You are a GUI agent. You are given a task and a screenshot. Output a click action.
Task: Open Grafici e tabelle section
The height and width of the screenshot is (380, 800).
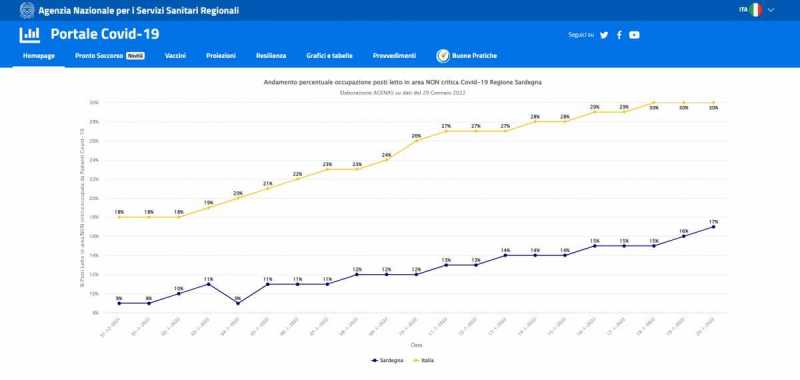coord(329,56)
